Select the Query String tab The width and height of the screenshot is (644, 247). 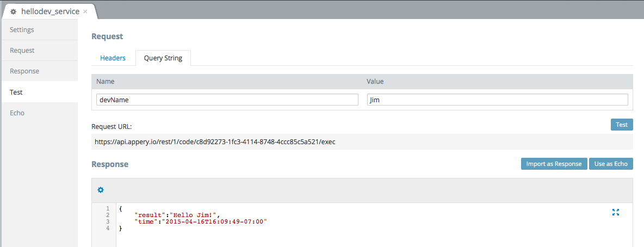click(x=163, y=58)
